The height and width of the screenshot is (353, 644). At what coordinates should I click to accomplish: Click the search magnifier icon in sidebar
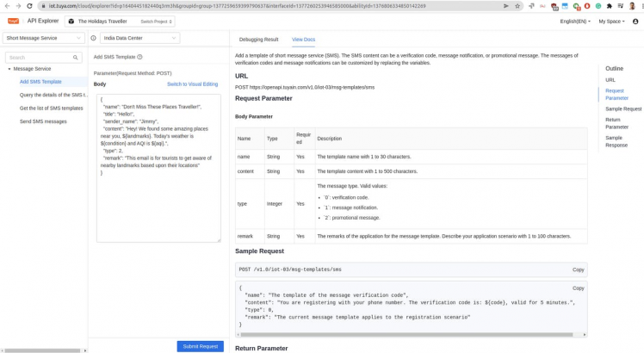75,58
